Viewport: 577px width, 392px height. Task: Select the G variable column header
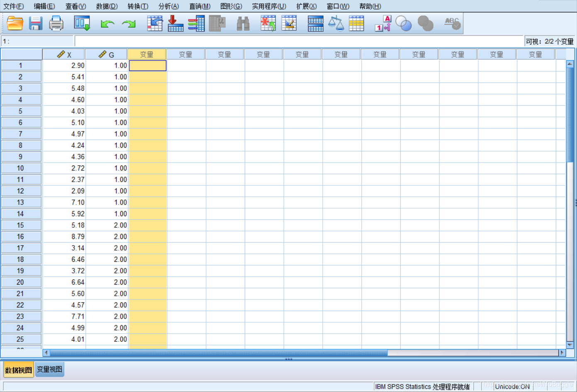click(107, 54)
